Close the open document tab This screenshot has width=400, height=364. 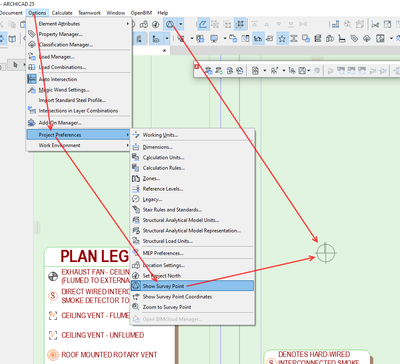(164, 51)
